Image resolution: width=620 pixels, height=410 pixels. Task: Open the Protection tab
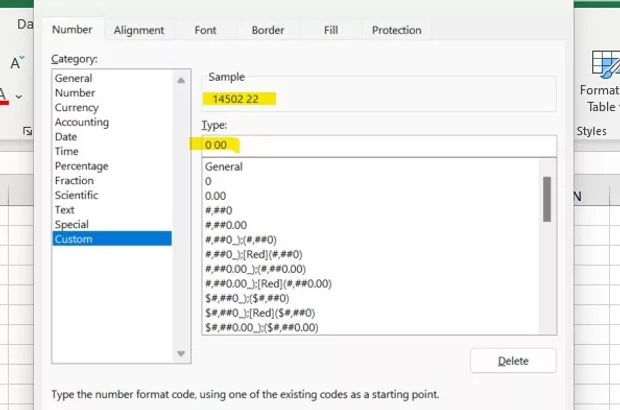396,30
